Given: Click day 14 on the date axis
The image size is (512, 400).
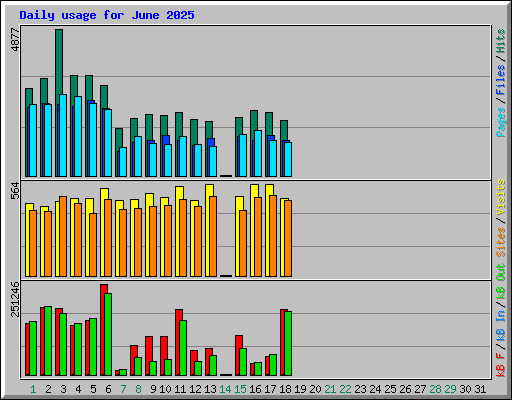Looking at the screenshot, I should (x=225, y=389).
